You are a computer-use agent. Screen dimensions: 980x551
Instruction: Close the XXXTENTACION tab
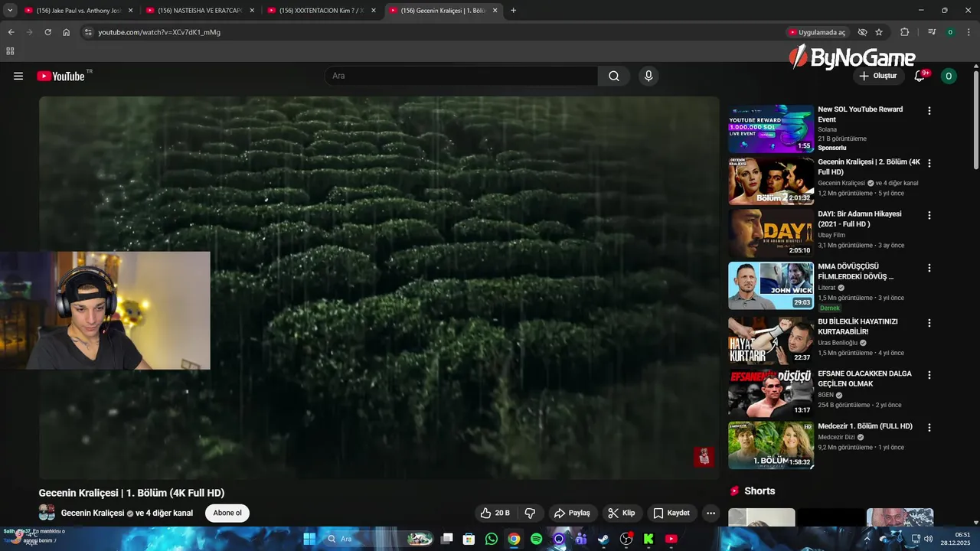tap(374, 11)
